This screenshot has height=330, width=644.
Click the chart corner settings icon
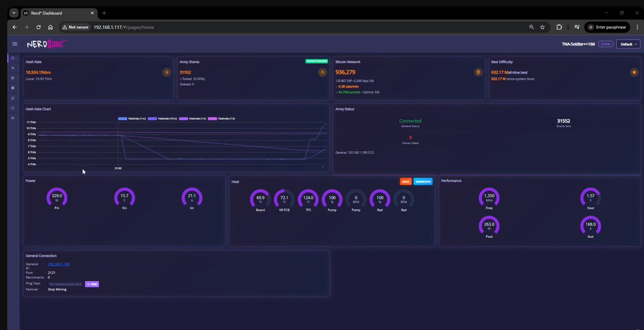click(x=323, y=167)
